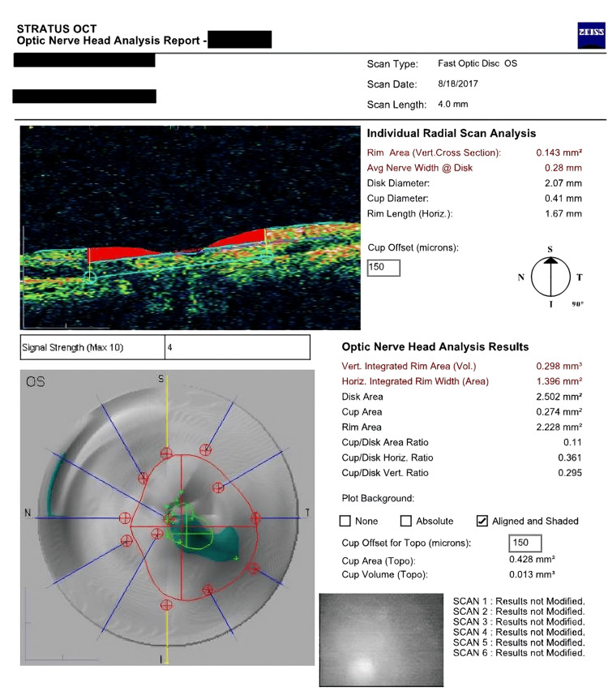
Task: Click Horiz. Integrated Rim Width value 1.396 mm²
Action: (559, 381)
